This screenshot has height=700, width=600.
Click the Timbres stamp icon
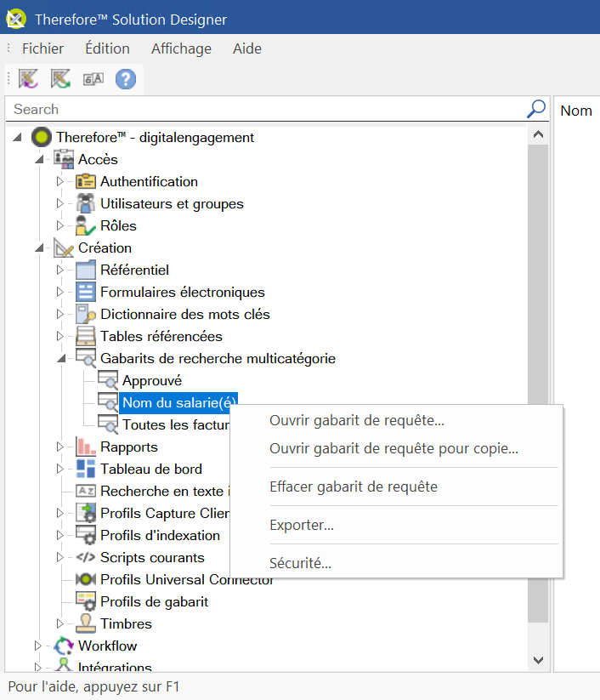(x=86, y=623)
